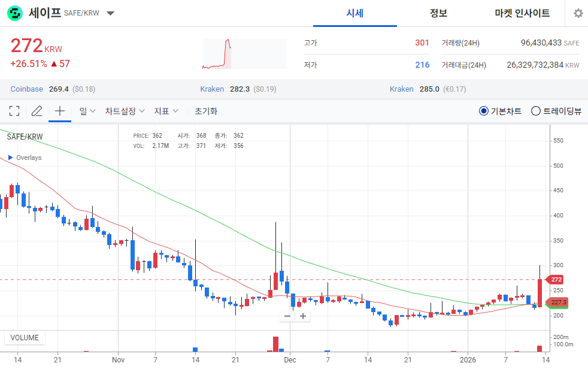Click the Coinbase price link

26,89
